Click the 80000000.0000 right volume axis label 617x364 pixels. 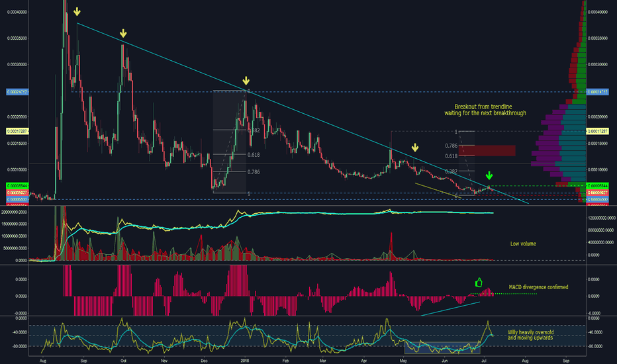[x=601, y=230]
